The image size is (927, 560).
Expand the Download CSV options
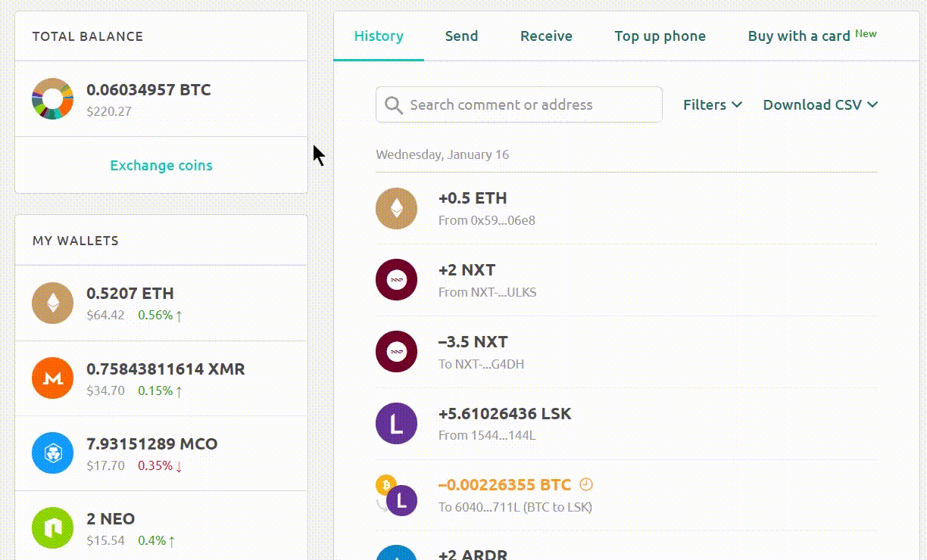pyautogui.click(x=820, y=105)
